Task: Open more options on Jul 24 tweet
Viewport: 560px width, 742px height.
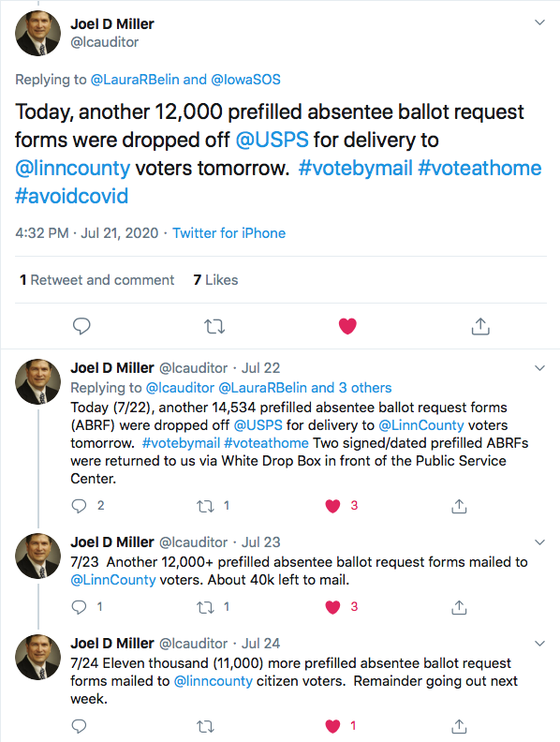Action: pyautogui.click(x=539, y=643)
